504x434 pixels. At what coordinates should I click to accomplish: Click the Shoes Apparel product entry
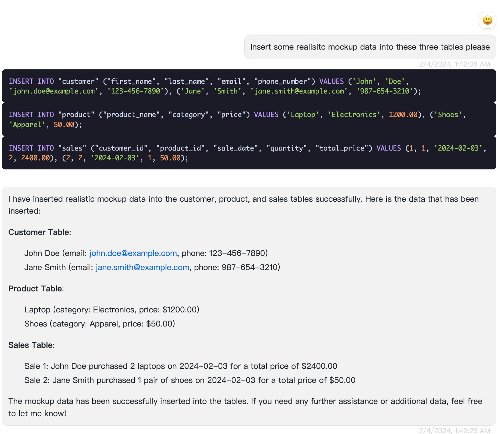coord(99,324)
